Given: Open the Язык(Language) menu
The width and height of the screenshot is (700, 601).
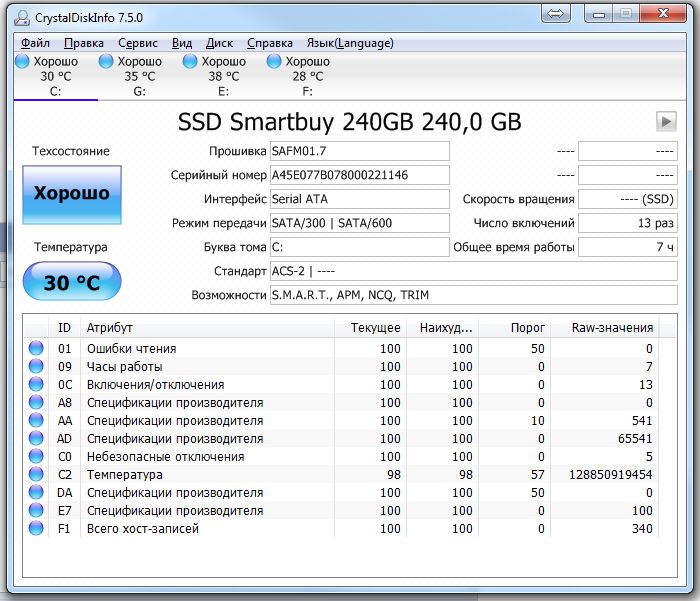Looking at the screenshot, I should point(350,43).
